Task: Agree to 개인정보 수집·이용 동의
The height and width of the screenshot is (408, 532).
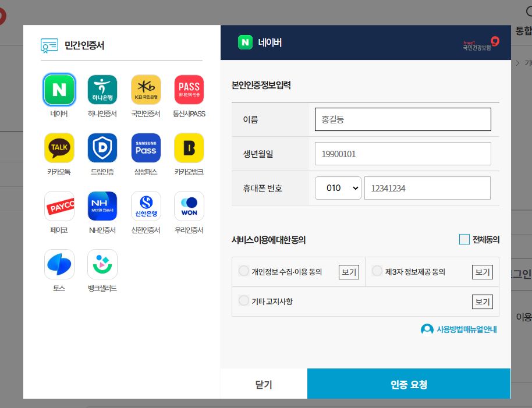Action: tap(244, 271)
